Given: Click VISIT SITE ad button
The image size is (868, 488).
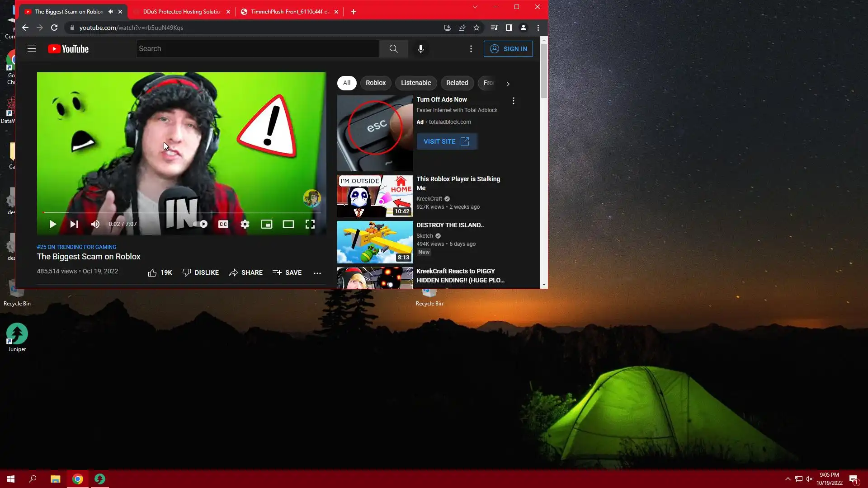Looking at the screenshot, I should point(446,141).
